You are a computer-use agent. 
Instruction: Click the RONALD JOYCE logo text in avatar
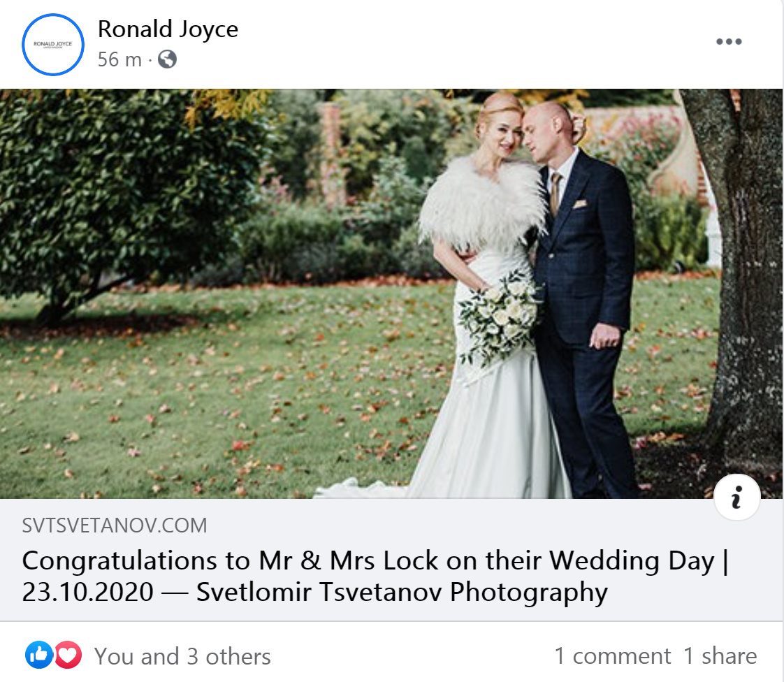(53, 44)
